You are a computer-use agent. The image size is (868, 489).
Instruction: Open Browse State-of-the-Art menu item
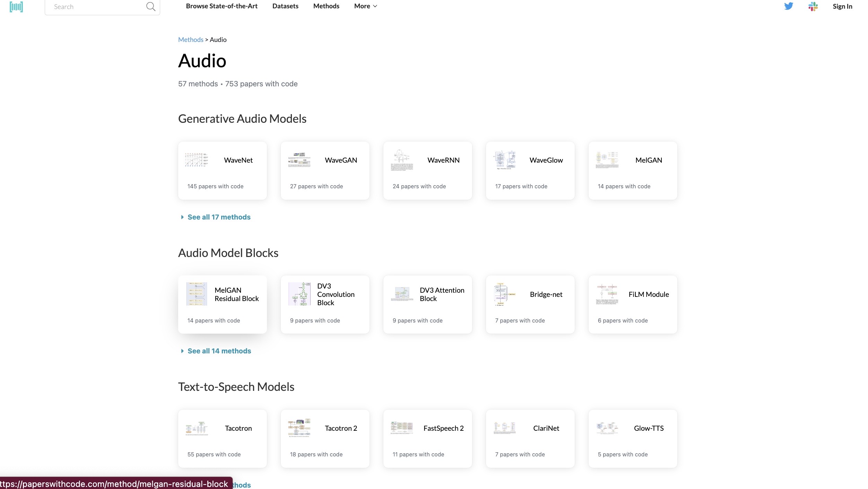click(222, 6)
